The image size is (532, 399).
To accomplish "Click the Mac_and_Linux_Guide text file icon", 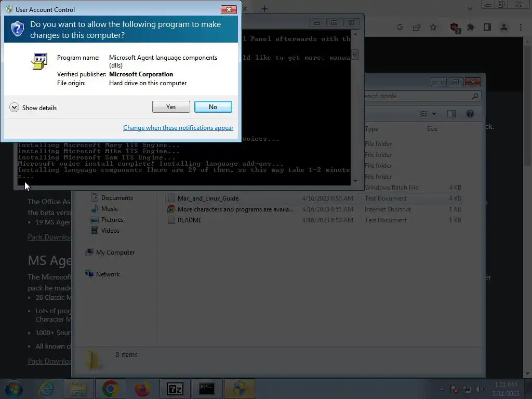I will pyautogui.click(x=171, y=198).
